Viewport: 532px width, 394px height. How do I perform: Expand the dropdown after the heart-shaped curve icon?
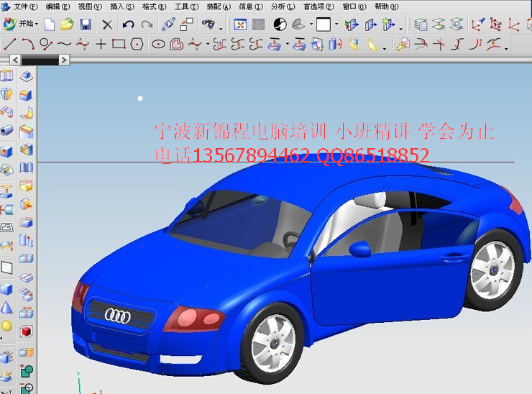[208, 43]
